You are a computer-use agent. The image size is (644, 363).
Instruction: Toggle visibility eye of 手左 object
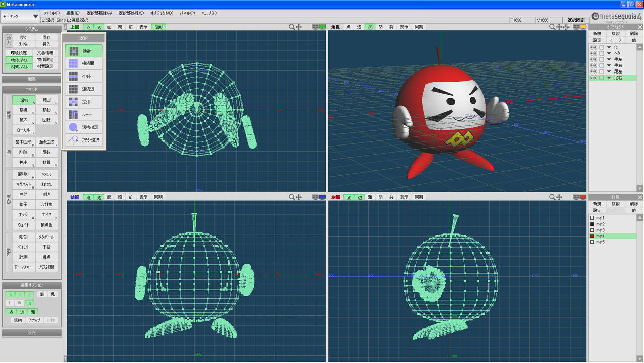pyautogui.click(x=593, y=59)
